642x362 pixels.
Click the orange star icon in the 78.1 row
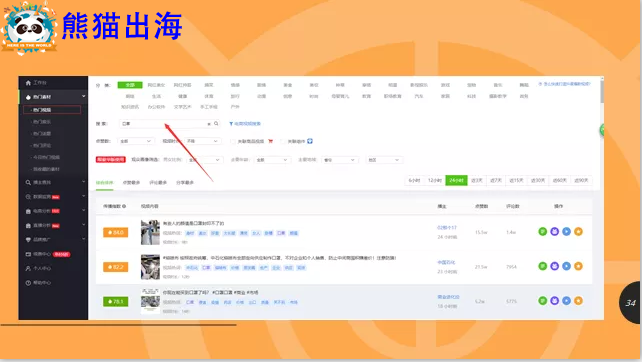pos(578,301)
